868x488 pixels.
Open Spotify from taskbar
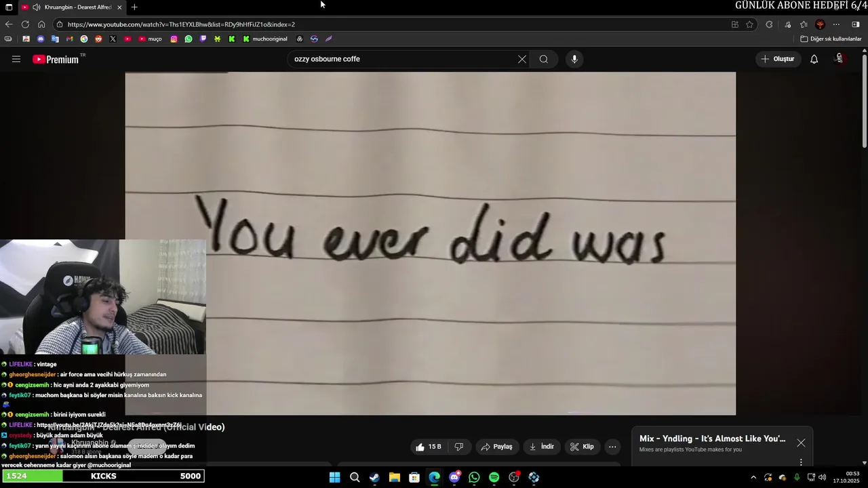[x=494, y=477]
